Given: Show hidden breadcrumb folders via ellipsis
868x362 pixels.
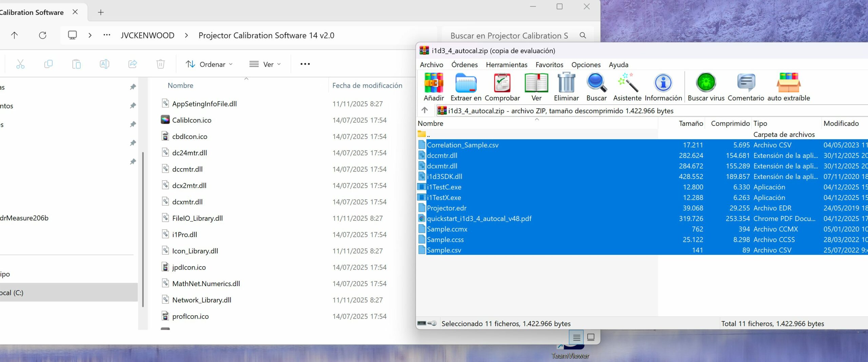Looking at the screenshot, I should (107, 35).
